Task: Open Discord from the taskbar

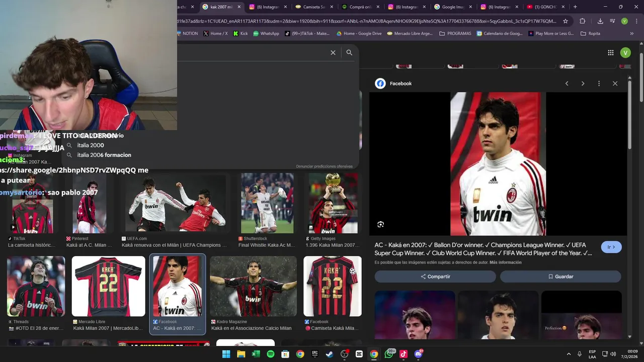Action: (x=418, y=354)
